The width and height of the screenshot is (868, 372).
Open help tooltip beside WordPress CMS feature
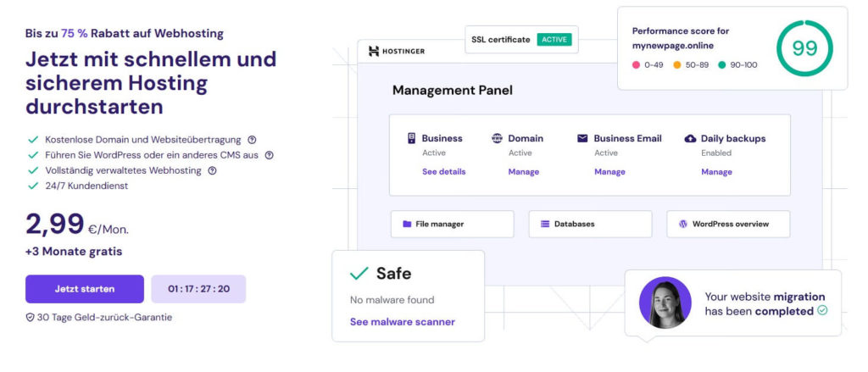click(x=270, y=155)
